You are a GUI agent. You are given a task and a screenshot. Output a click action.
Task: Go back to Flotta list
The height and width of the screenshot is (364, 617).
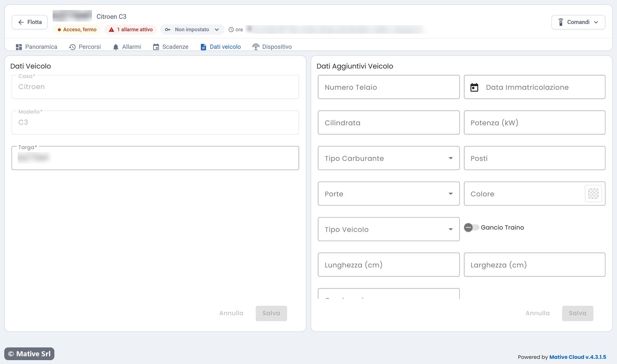30,22
